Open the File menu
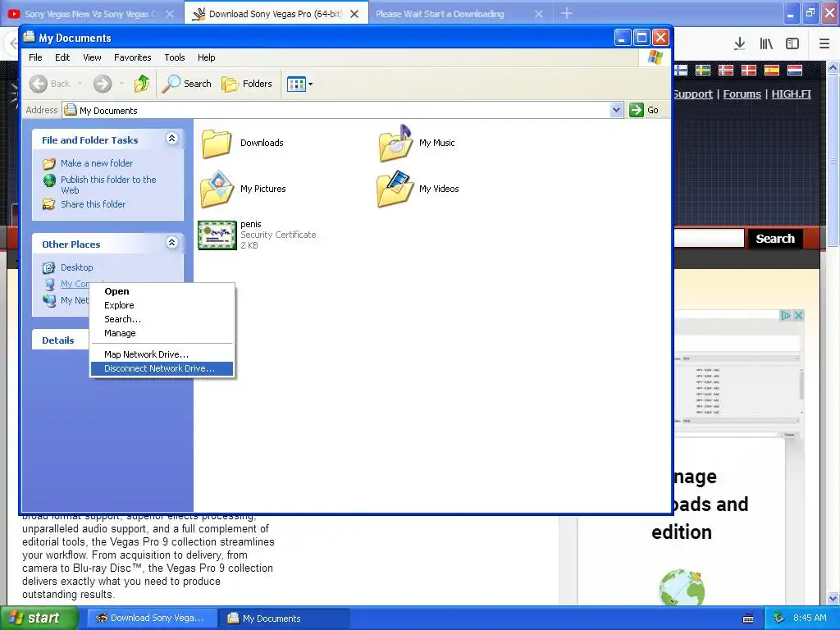 [35, 57]
